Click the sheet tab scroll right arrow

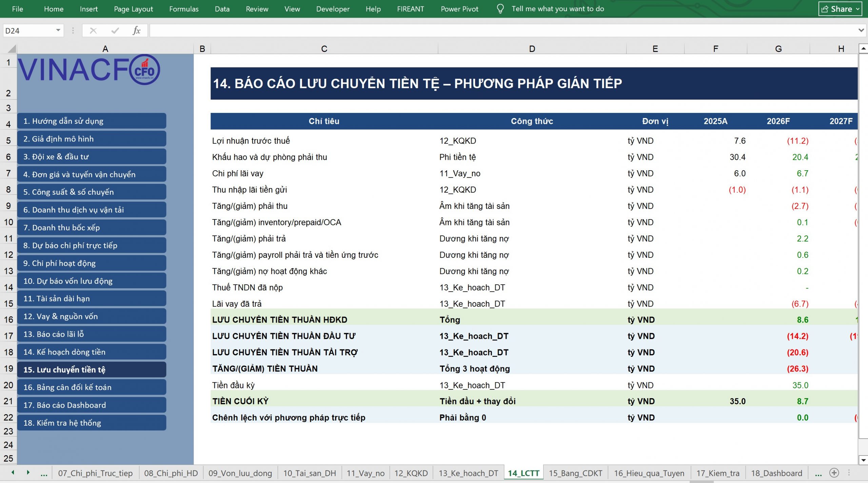[28, 472]
